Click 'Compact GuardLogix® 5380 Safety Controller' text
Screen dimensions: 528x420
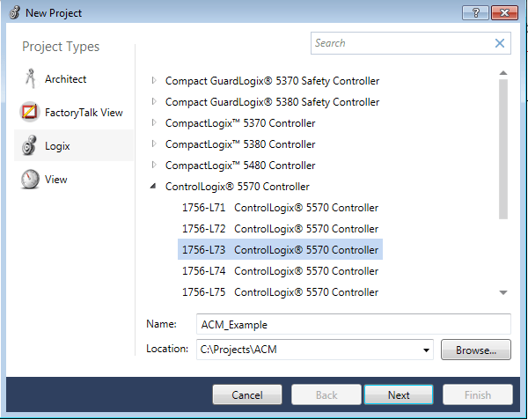[x=272, y=102]
